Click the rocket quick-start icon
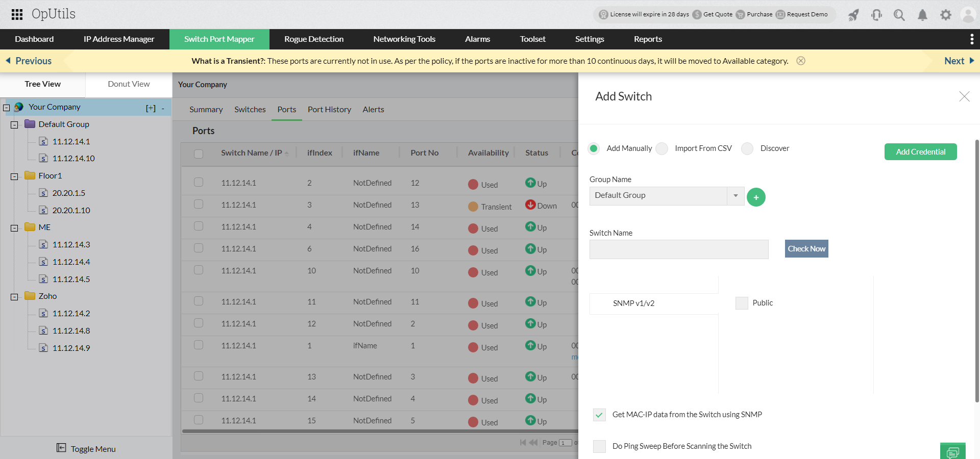 853,15
